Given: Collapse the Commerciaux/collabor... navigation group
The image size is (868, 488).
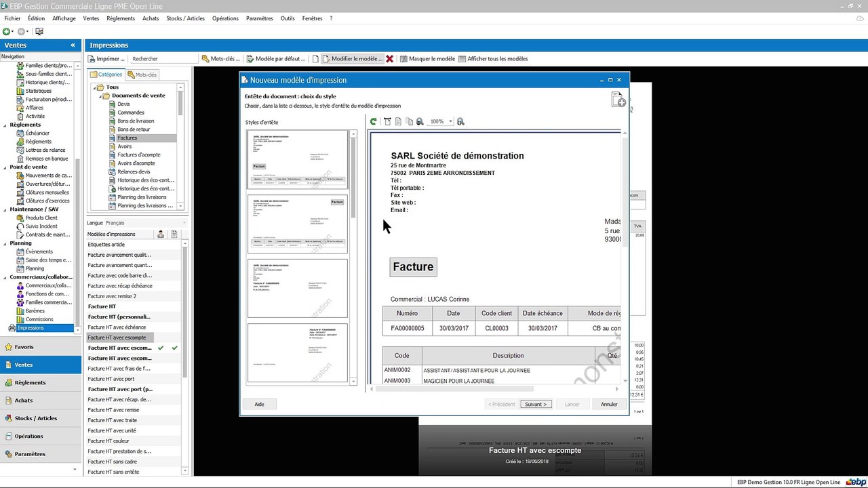Looking at the screenshot, I should click(x=5, y=277).
